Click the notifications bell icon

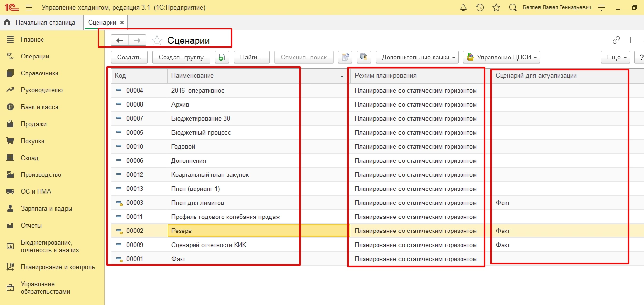pyautogui.click(x=463, y=8)
